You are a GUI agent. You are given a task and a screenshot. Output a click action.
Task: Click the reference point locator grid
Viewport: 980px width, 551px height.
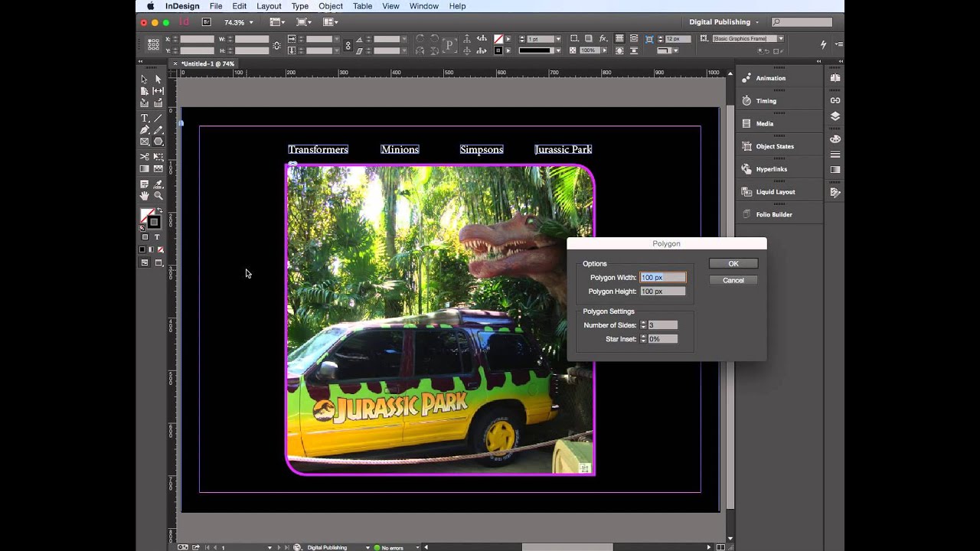point(153,44)
